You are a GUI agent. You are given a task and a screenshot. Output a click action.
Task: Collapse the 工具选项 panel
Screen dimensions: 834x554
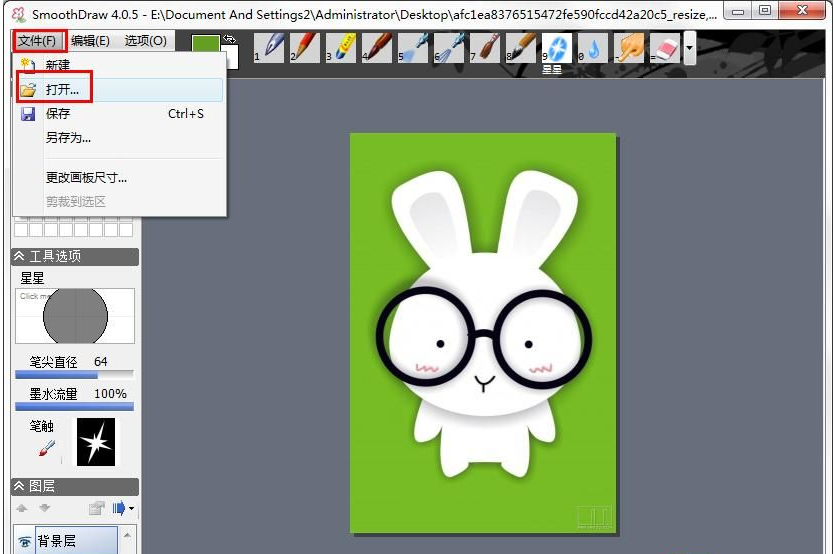19,256
